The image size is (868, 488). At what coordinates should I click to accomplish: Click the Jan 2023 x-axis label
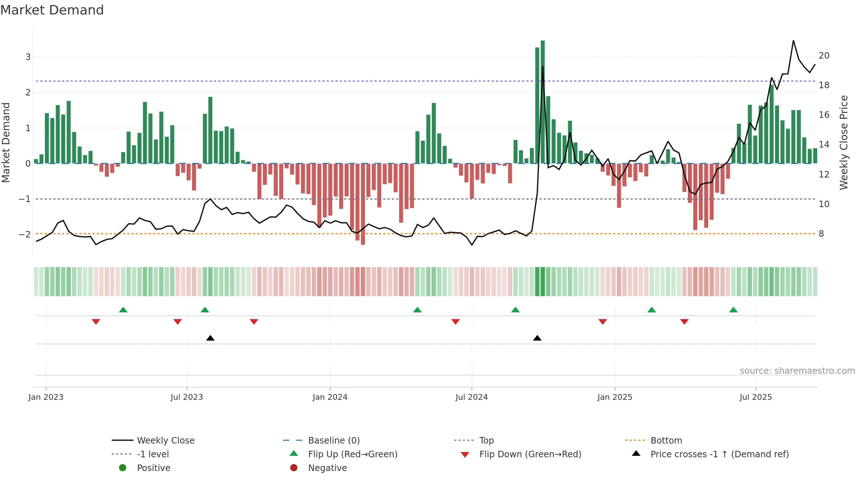[x=46, y=397]
